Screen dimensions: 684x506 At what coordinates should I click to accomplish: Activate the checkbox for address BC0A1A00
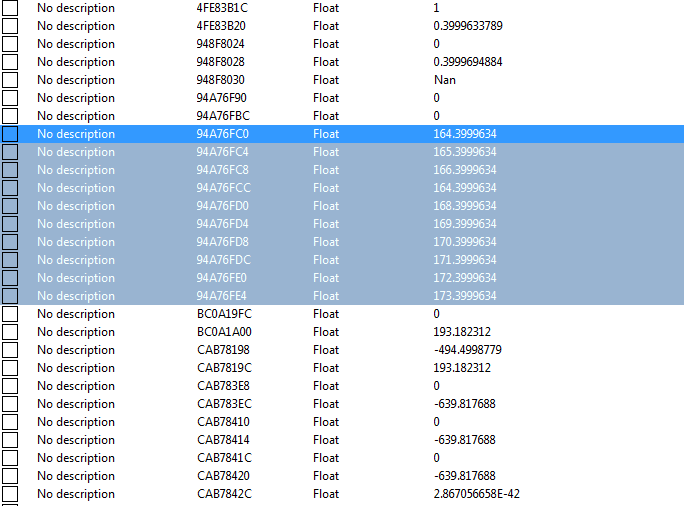click(x=10, y=332)
